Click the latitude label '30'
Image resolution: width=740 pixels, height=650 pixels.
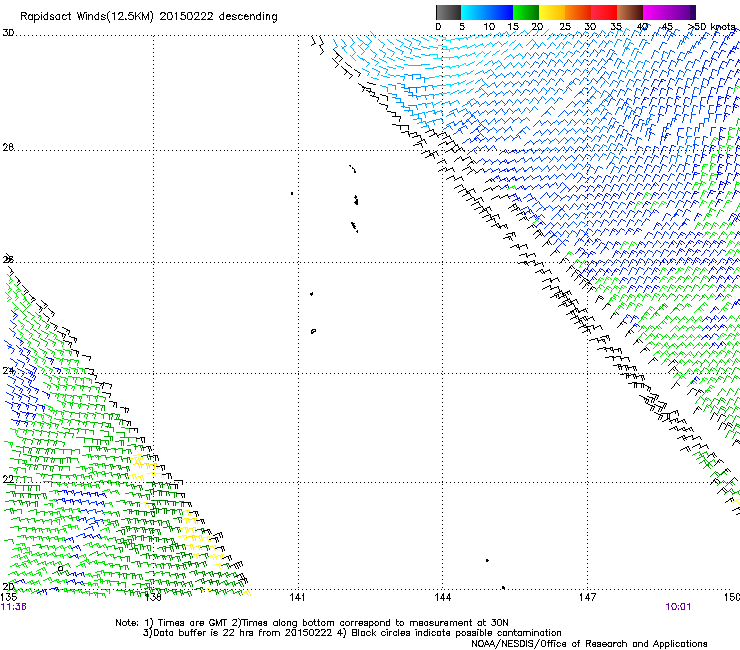click(x=8, y=33)
